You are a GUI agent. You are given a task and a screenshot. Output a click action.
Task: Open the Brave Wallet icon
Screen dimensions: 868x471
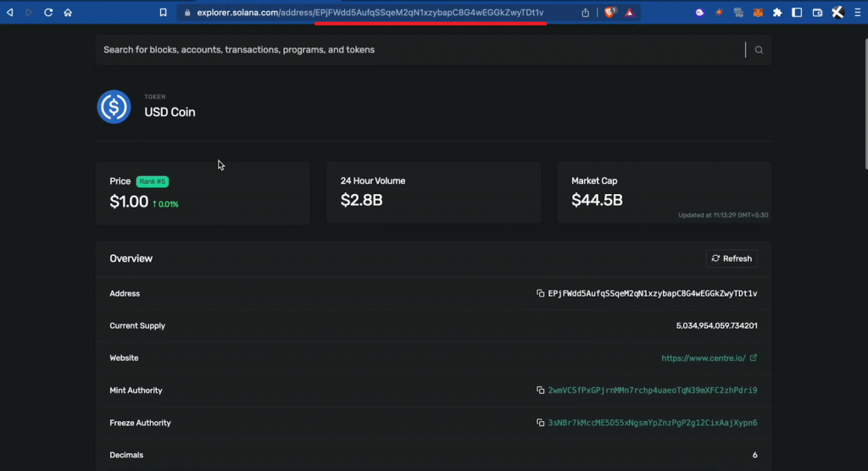[817, 12]
